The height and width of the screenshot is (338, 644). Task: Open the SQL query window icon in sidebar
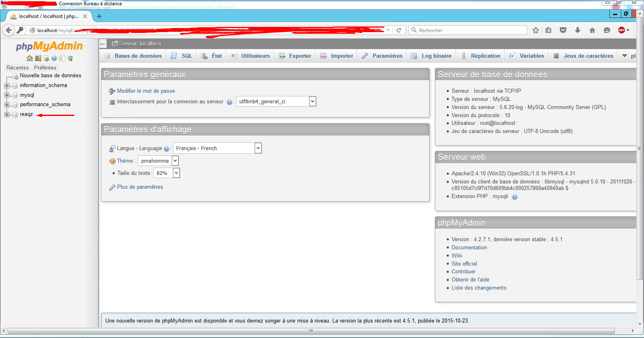(46, 58)
